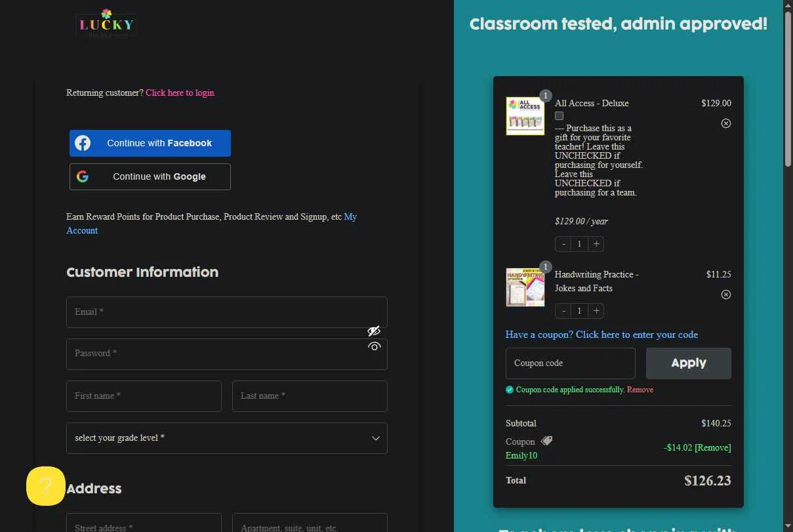
Task: Increase Handwriting Practice quantity
Action: tap(596, 311)
